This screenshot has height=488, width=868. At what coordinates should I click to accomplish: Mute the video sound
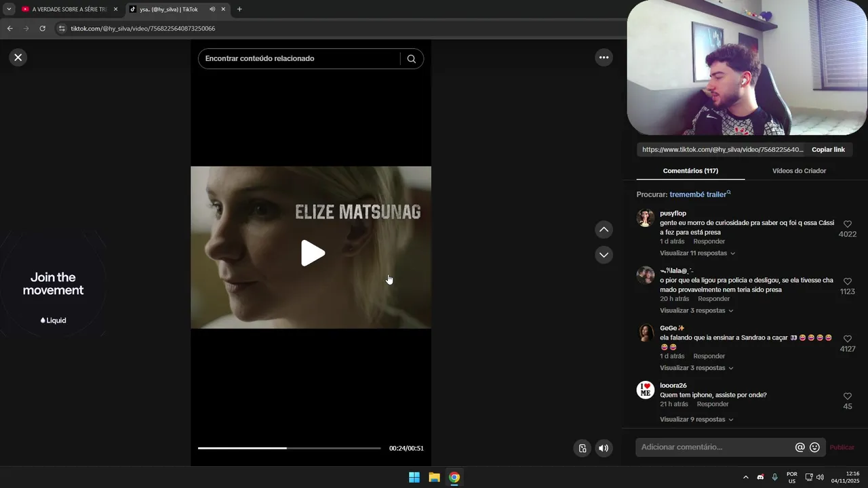(x=604, y=448)
